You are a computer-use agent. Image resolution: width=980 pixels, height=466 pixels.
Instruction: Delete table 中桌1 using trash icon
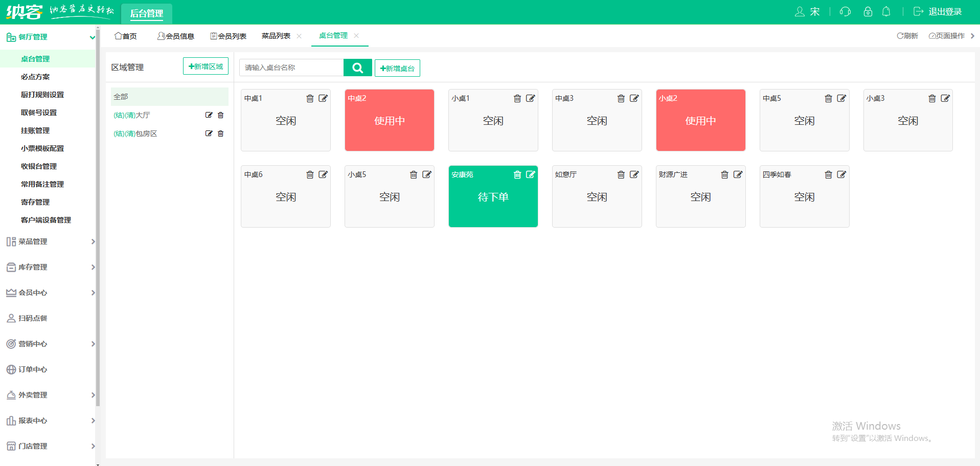click(310, 99)
